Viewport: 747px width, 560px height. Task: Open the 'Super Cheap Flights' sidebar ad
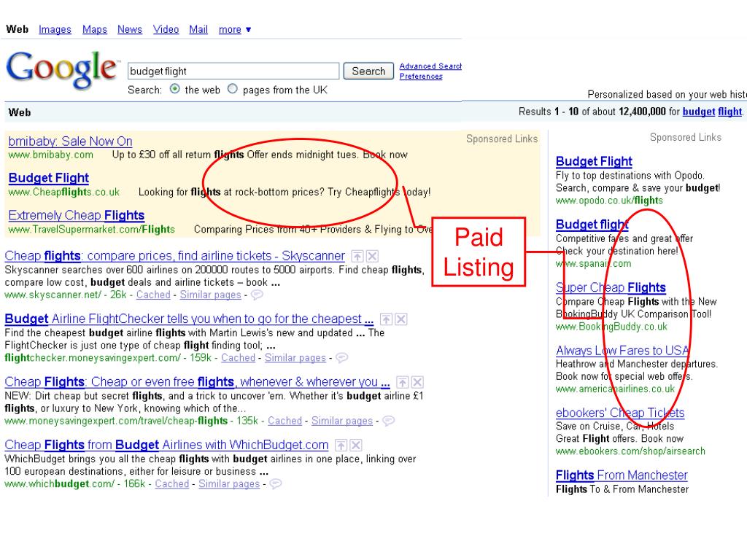[611, 287]
